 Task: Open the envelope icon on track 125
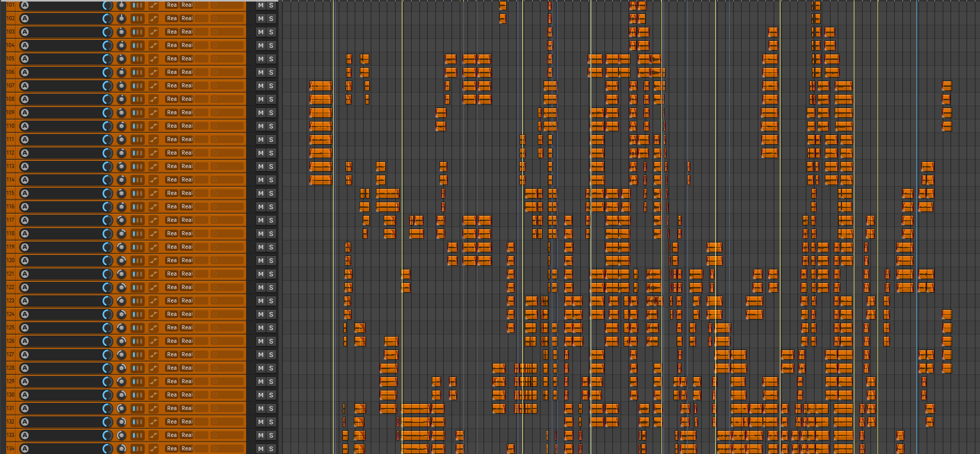pyautogui.click(x=154, y=328)
